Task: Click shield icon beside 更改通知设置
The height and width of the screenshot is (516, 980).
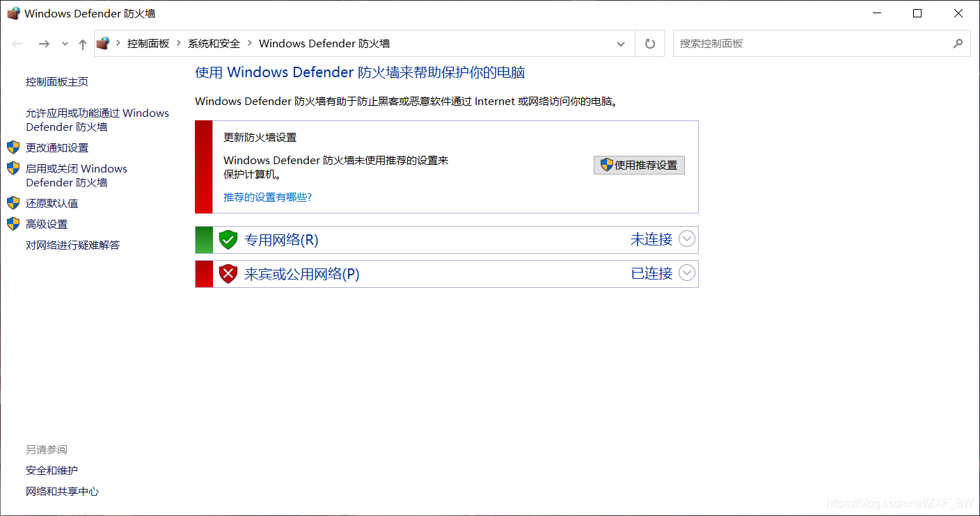Action: pos(13,147)
